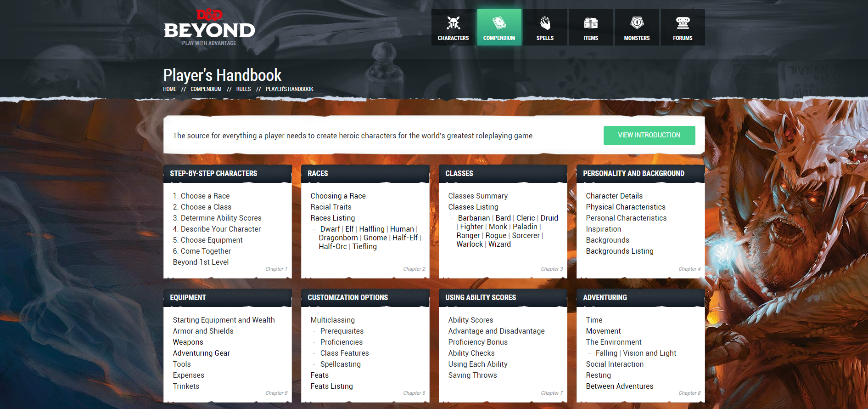This screenshot has height=409, width=868.
Task: Open Vision and Light link
Action: [x=650, y=353]
